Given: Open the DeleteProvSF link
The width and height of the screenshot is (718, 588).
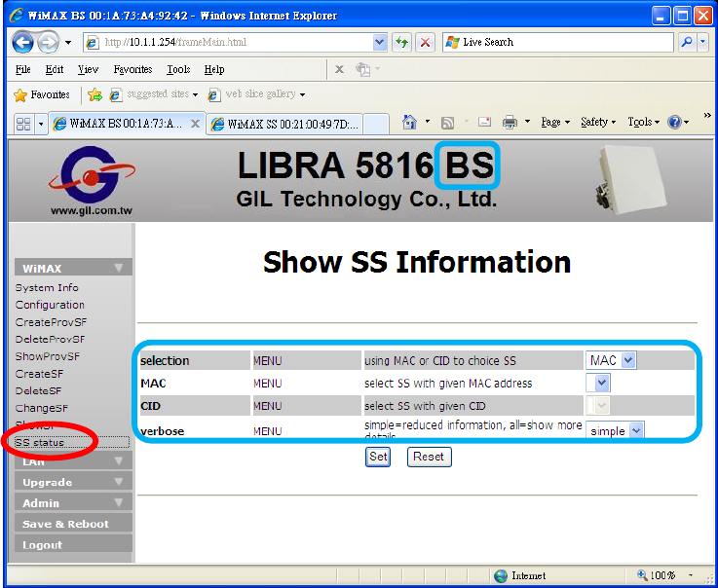Looking at the screenshot, I should click(x=50, y=340).
